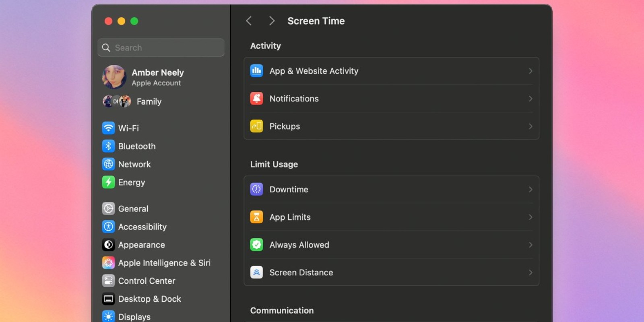
Task: Click the Search field in sidebar
Action: coord(161,47)
